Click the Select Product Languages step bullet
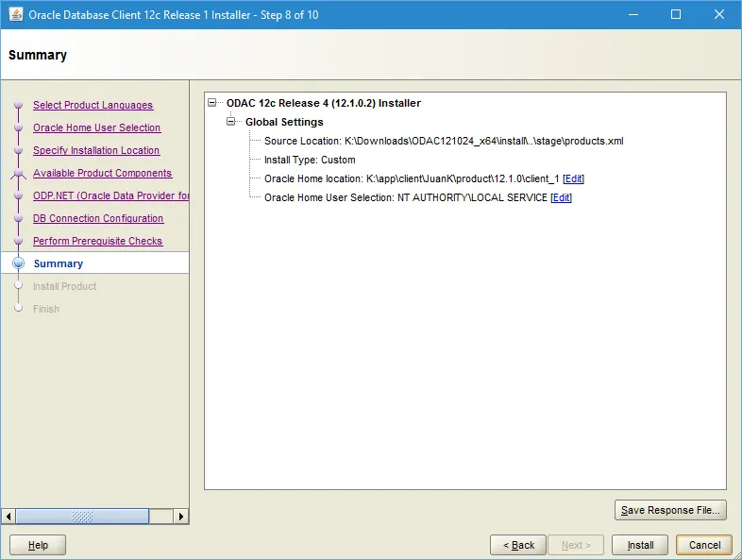 19,105
